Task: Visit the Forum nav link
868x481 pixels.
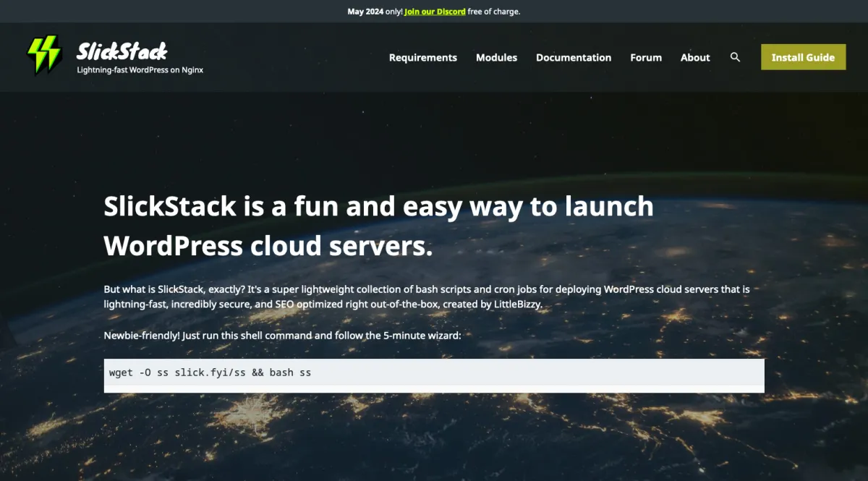Action: click(x=646, y=58)
